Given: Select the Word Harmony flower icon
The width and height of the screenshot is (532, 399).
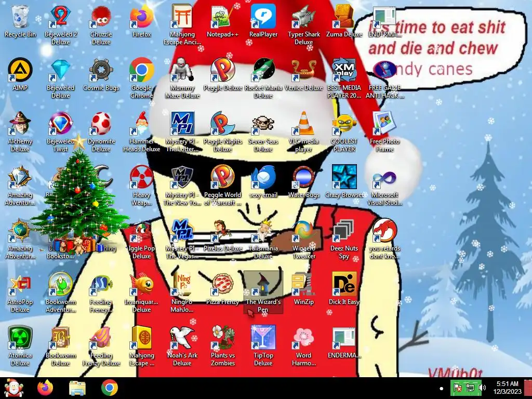Looking at the screenshot, I should 303,346.
